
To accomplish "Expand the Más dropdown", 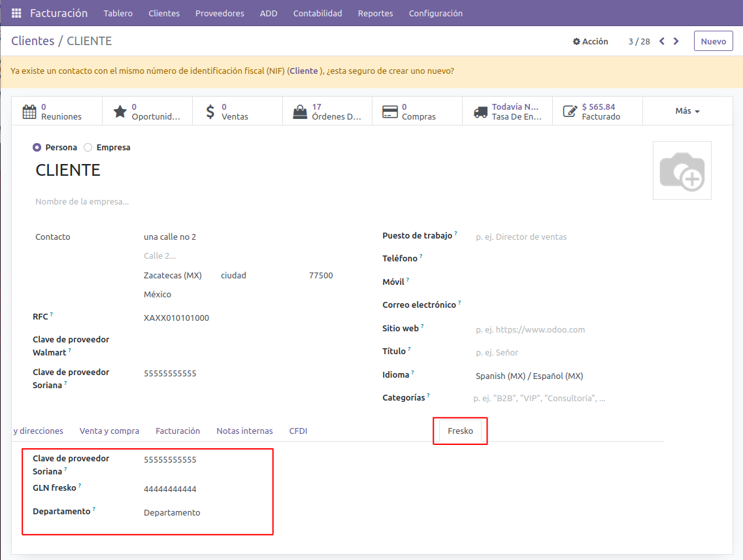I will coord(687,111).
